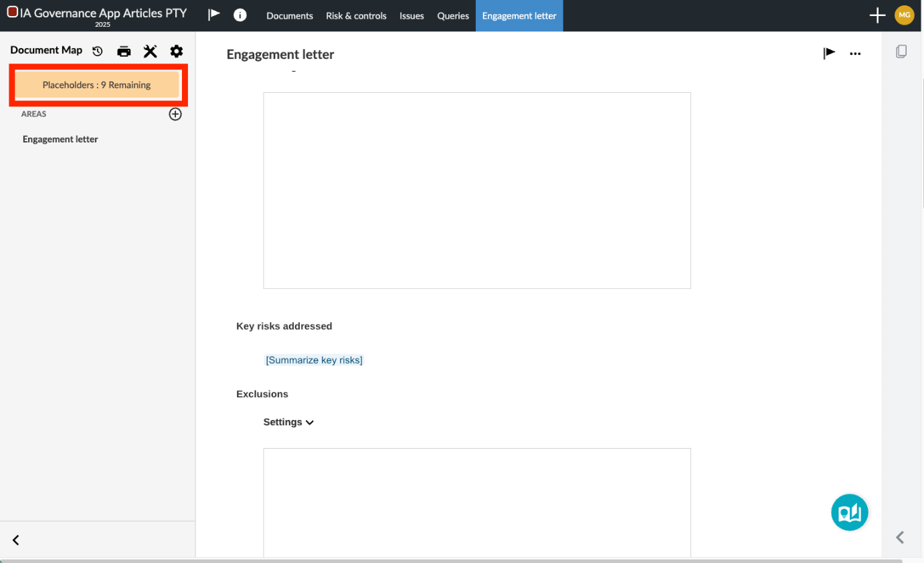Click into the Exclusions text box
The height and width of the screenshot is (563, 924).
point(477,502)
